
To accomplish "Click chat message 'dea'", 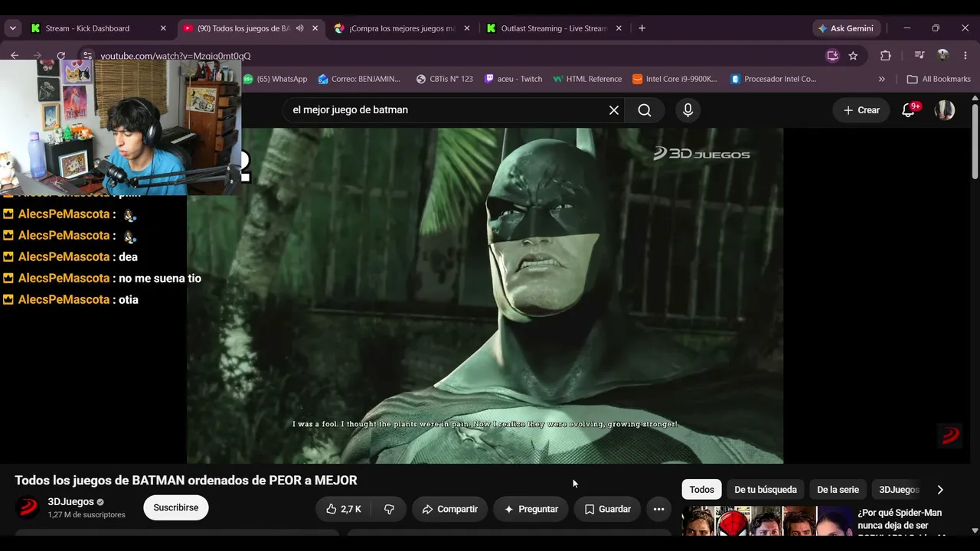I will (x=128, y=257).
